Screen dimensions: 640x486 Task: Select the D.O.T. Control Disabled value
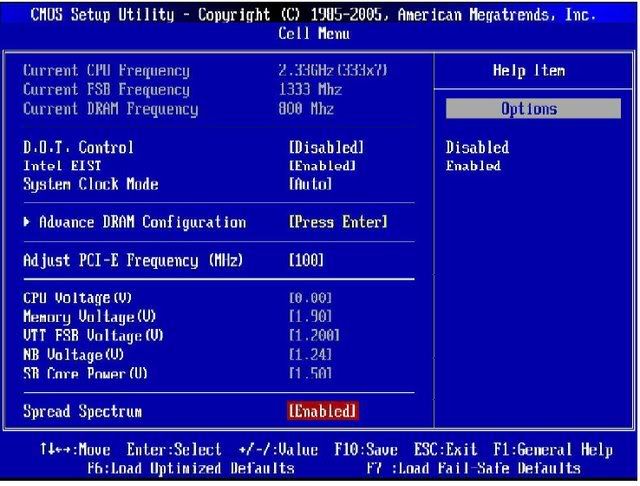325,147
